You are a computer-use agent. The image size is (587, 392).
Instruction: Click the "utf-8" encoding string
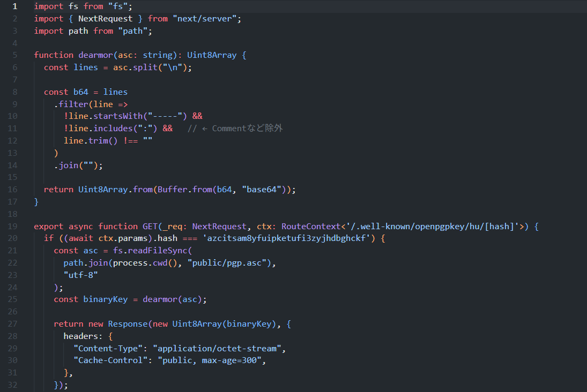tap(81, 275)
